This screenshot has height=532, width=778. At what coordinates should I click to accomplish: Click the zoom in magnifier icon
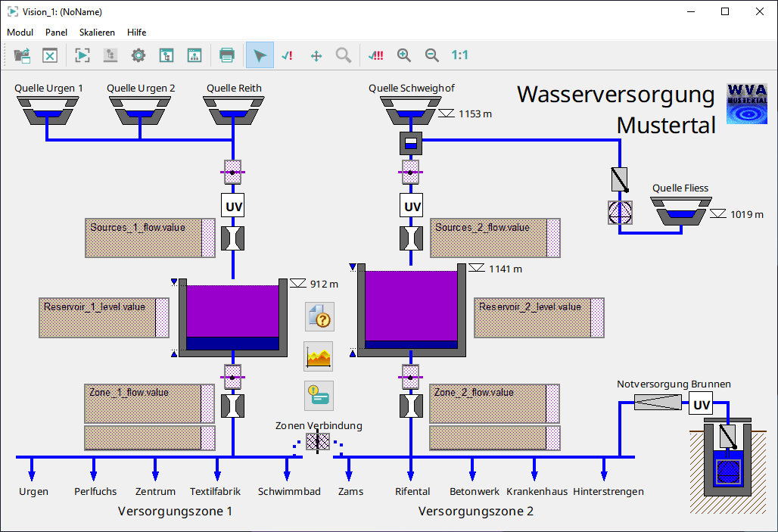click(x=404, y=55)
